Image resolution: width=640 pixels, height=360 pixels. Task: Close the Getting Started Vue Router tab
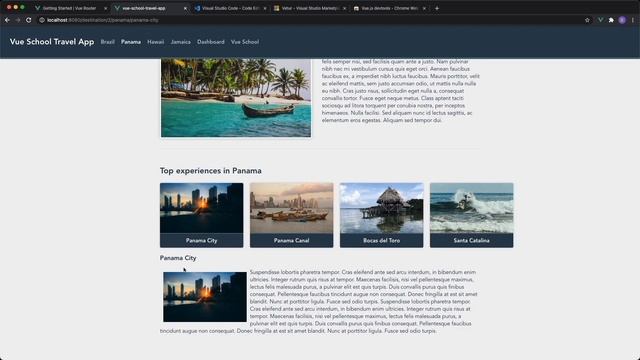click(105, 8)
